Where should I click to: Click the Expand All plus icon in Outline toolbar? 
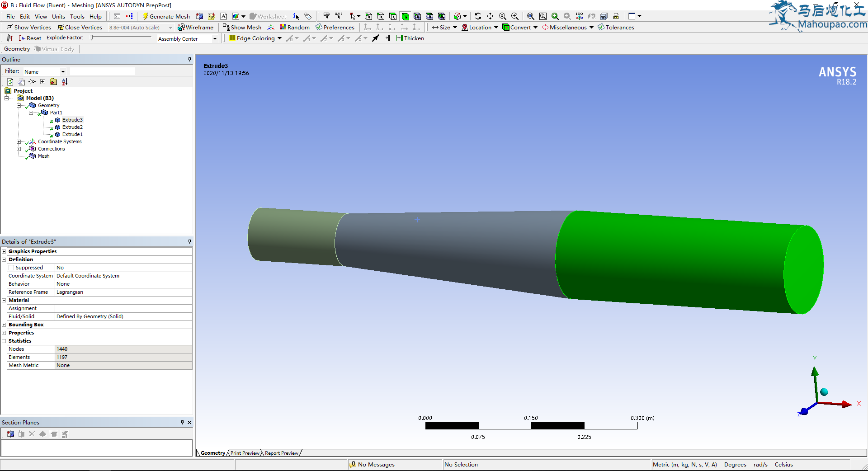click(42, 82)
